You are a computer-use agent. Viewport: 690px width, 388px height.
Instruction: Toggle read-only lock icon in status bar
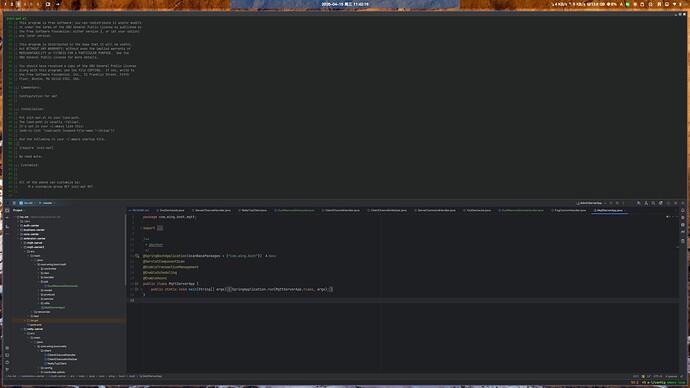click(682, 377)
